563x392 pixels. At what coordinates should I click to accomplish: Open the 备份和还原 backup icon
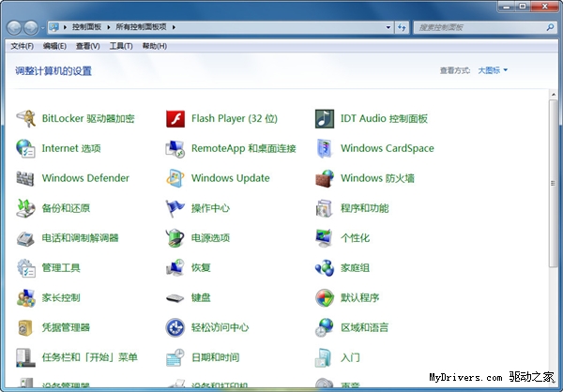click(x=25, y=208)
